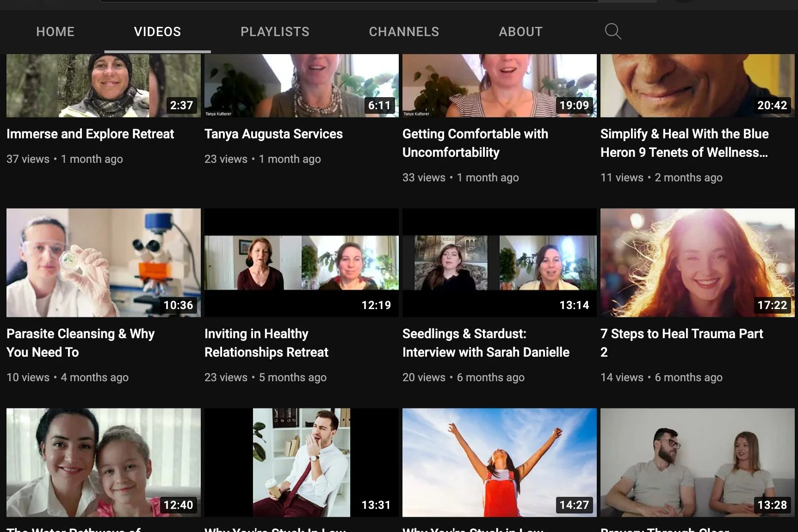Click the 10:36 duration badge
798x532 pixels.
coord(178,305)
